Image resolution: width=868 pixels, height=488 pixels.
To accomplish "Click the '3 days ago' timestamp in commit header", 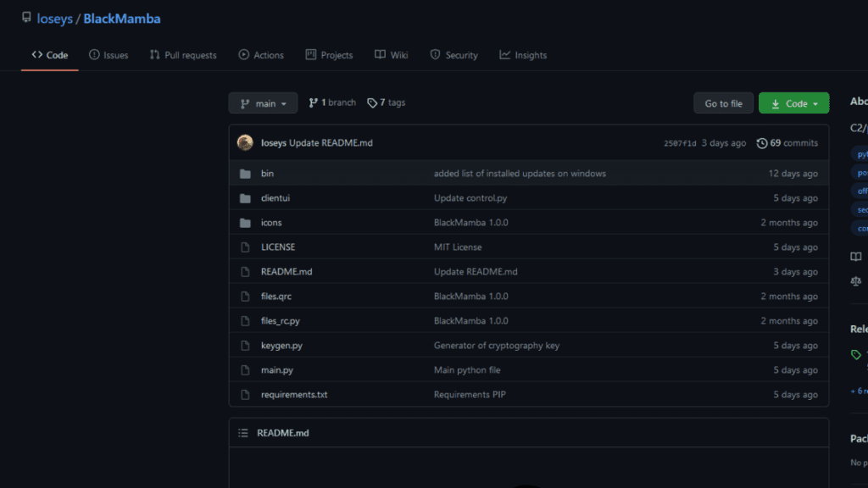I will click(x=724, y=142).
